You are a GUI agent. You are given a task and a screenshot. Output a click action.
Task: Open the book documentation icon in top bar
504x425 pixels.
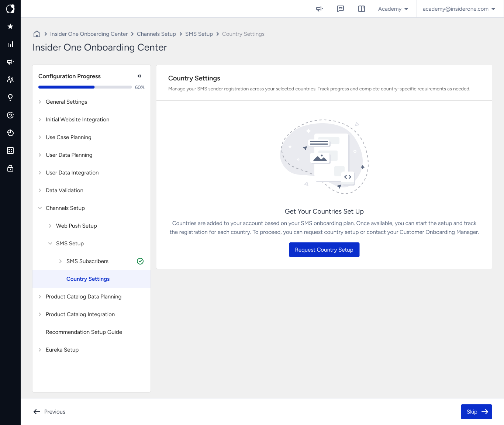(362, 9)
